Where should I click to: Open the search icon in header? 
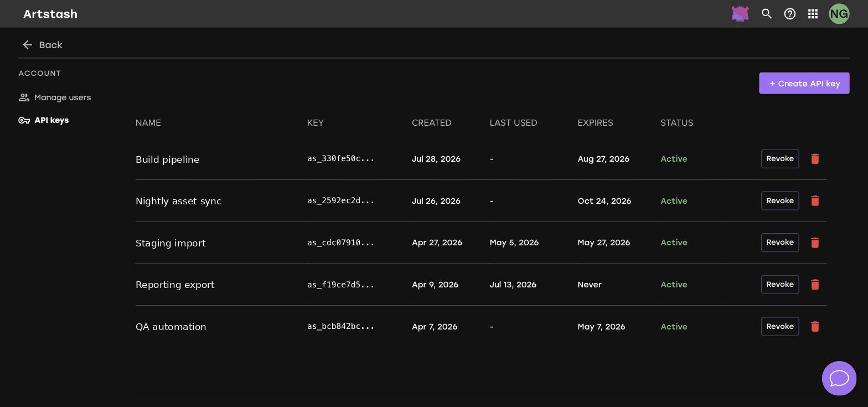click(x=767, y=14)
